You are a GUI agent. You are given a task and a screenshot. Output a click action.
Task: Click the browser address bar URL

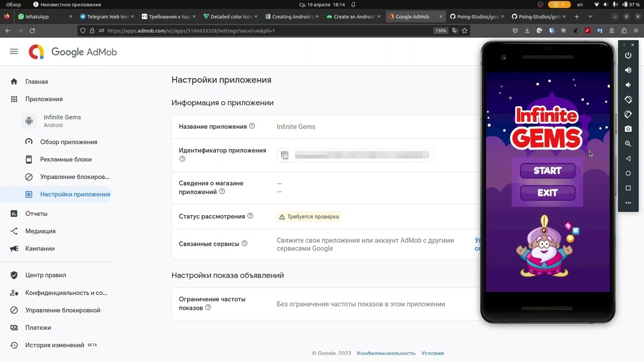191,31
